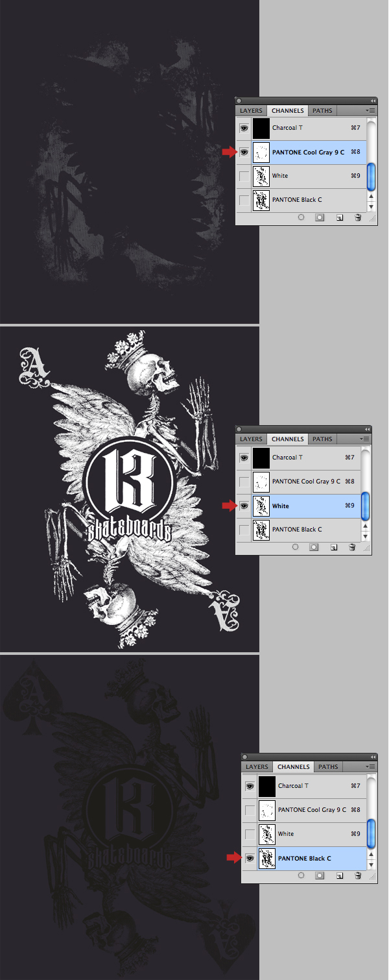389x980 pixels.
Task: Hide Charcoal T channel in bottom panel
Action: (x=250, y=786)
